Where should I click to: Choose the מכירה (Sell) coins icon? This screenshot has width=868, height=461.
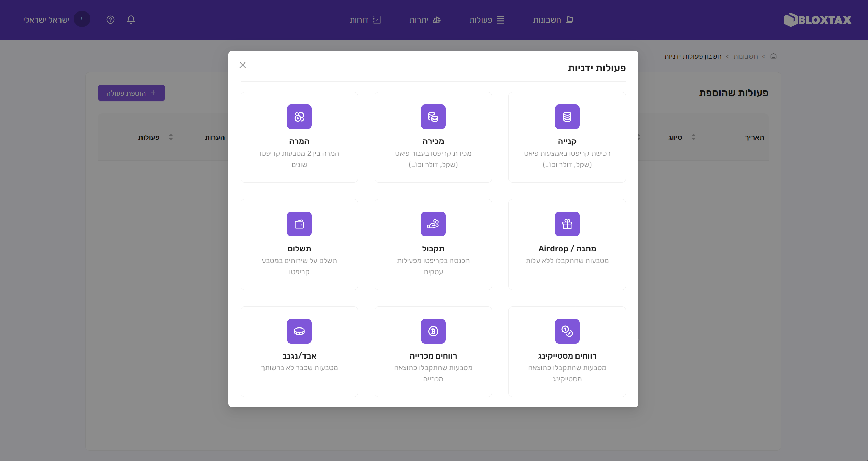433,117
